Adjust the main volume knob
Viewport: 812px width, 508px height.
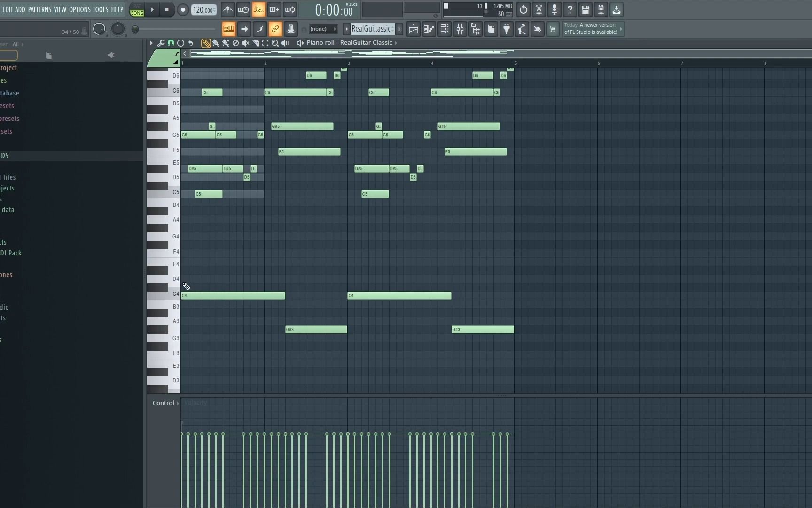[99, 29]
